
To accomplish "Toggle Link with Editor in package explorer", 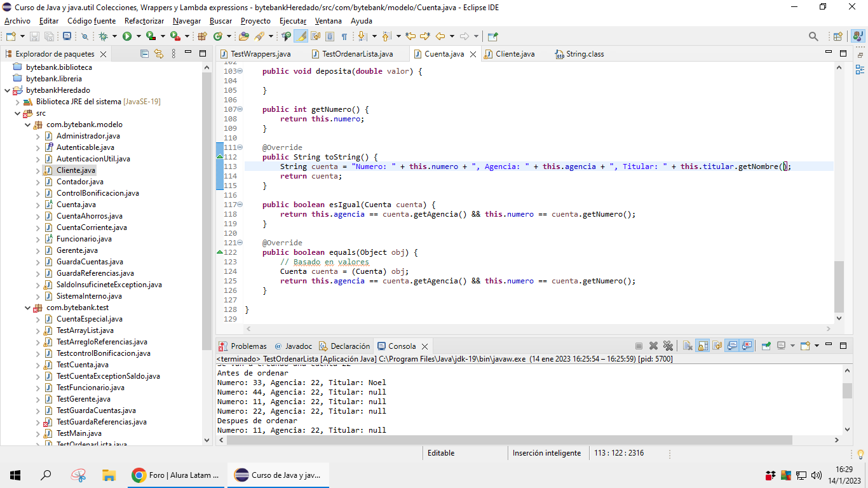I will click(x=159, y=54).
